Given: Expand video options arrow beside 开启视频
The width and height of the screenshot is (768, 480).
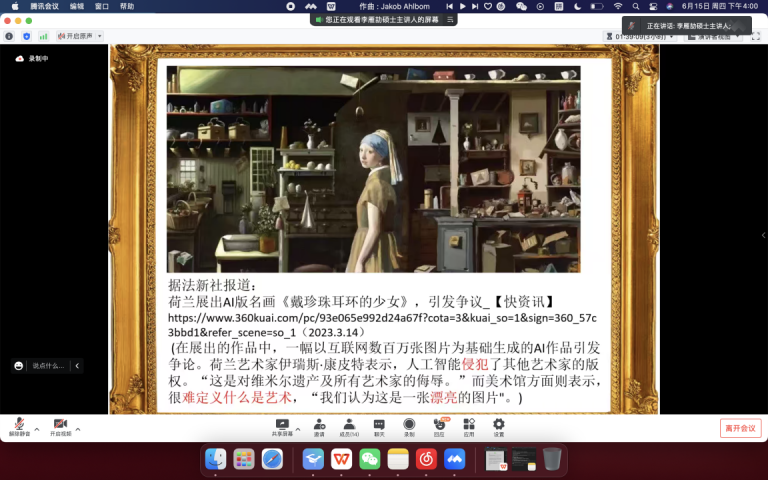Looking at the screenshot, I should pyautogui.click(x=78, y=430).
